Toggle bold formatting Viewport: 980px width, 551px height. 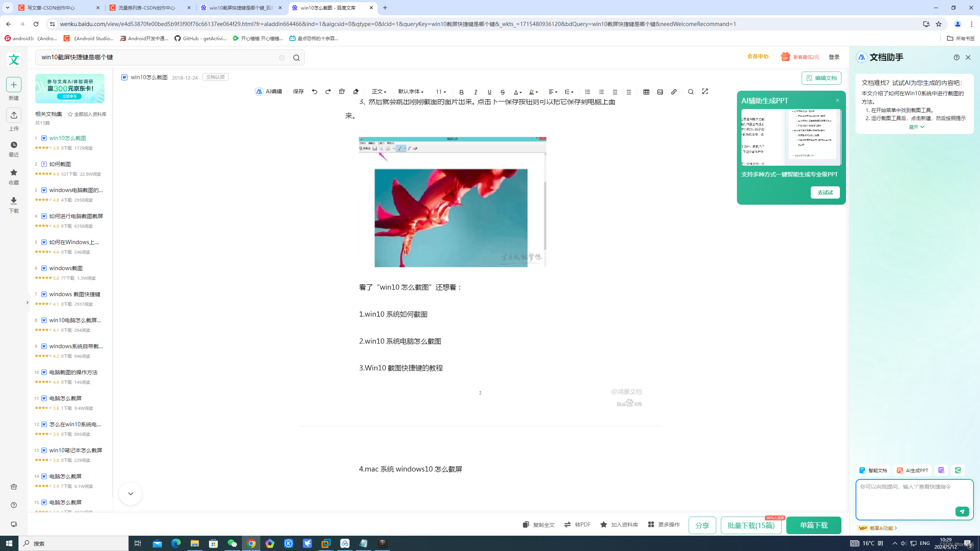(x=461, y=92)
